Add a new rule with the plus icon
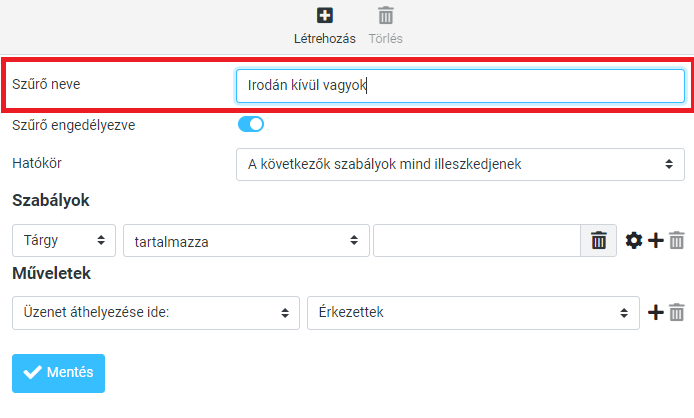Viewport: 694px width, 418px height. coord(656,240)
